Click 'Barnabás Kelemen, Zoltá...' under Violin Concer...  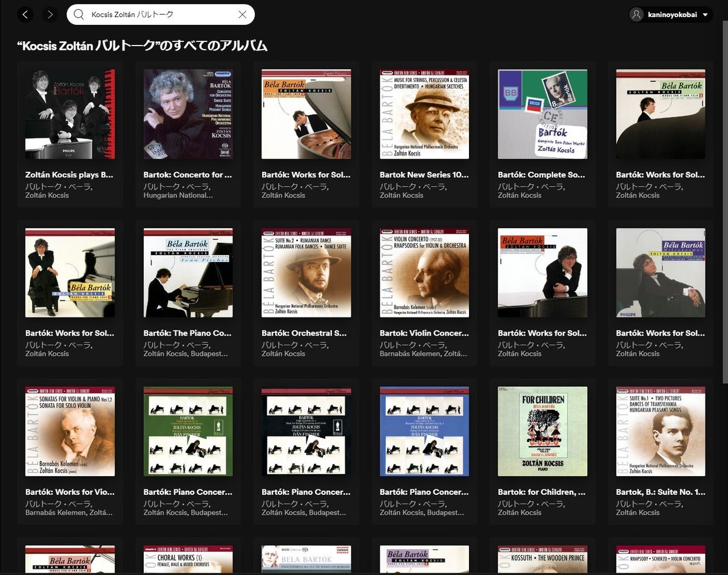coord(424,354)
